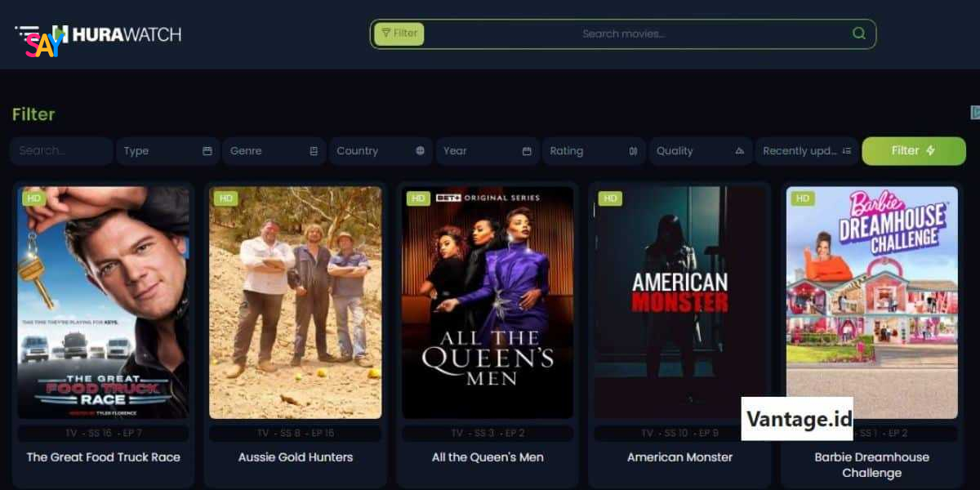Open the Recently updated sort dropdown
980x490 pixels.
click(807, 151)
